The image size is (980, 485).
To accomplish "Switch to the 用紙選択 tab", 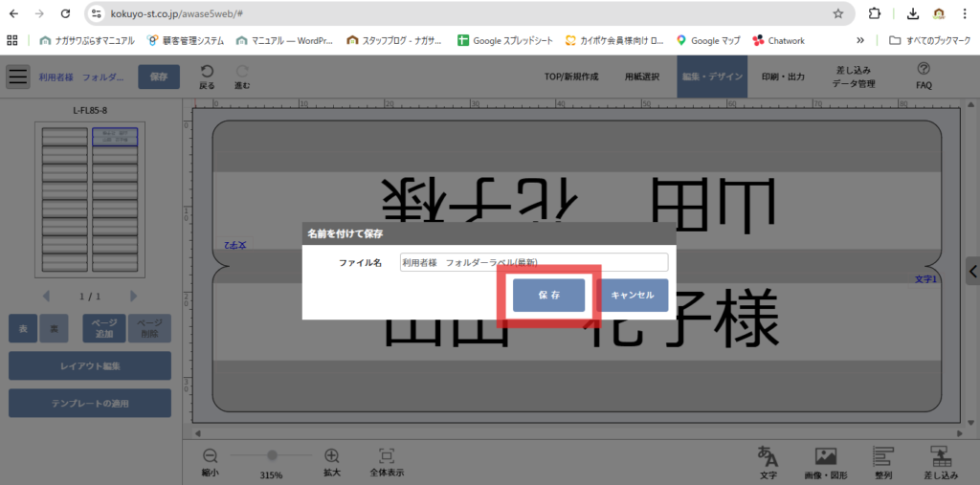I will click(x=640, y=77).
